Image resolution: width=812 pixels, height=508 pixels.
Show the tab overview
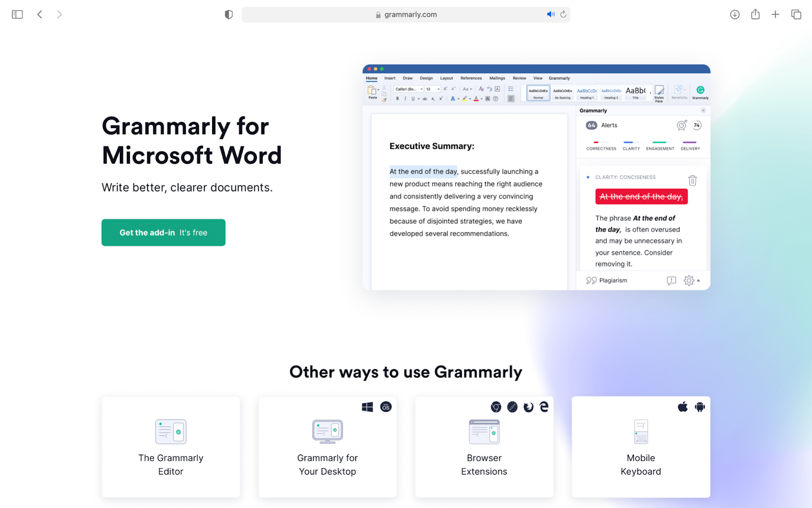point(796,14)
